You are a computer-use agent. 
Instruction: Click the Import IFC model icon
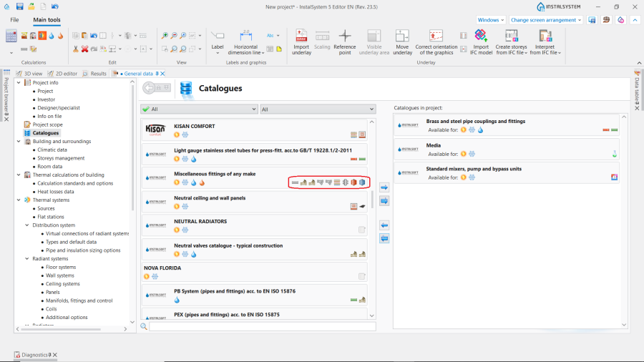(x=481, y=42)
